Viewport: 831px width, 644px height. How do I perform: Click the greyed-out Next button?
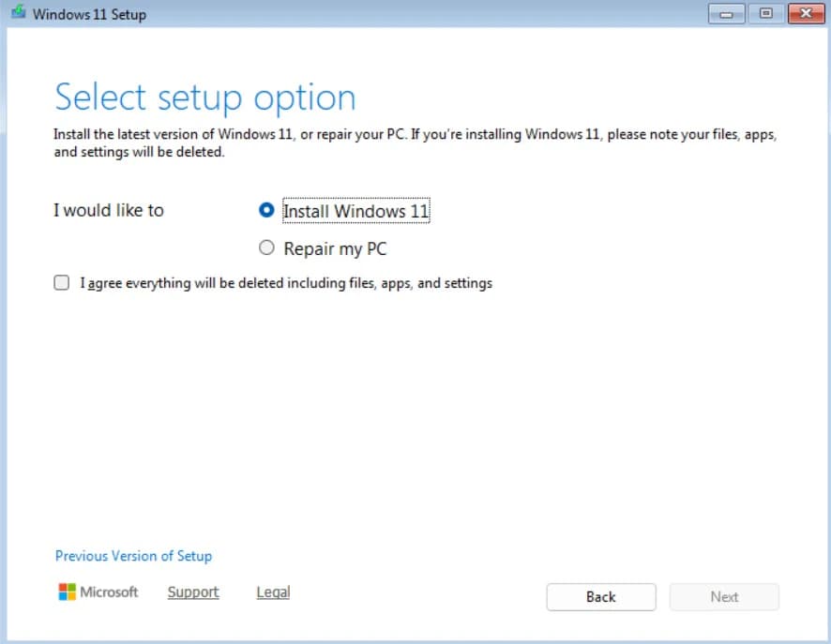(724, 597)
